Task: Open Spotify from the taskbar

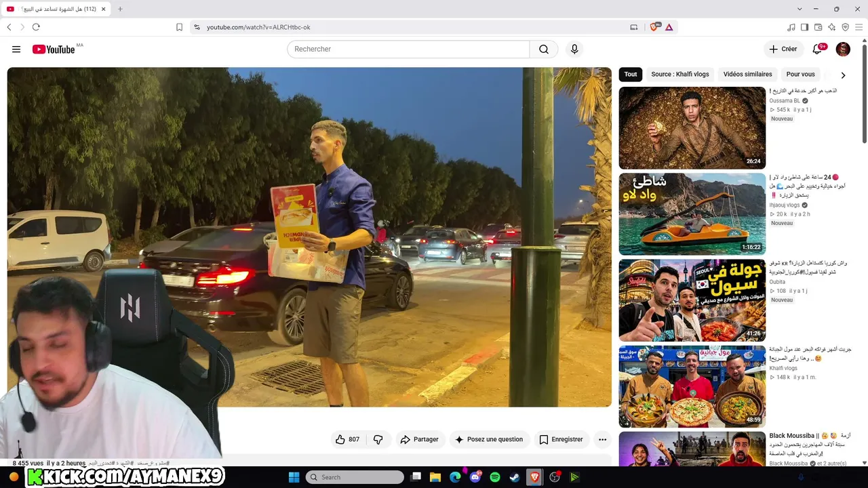Action: pos(495,477)
